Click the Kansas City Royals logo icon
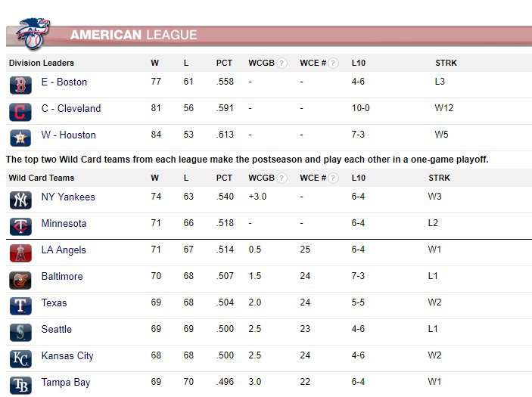Viewport: 532px width, 397px height. pyautogui.click(x=20, y=358)
